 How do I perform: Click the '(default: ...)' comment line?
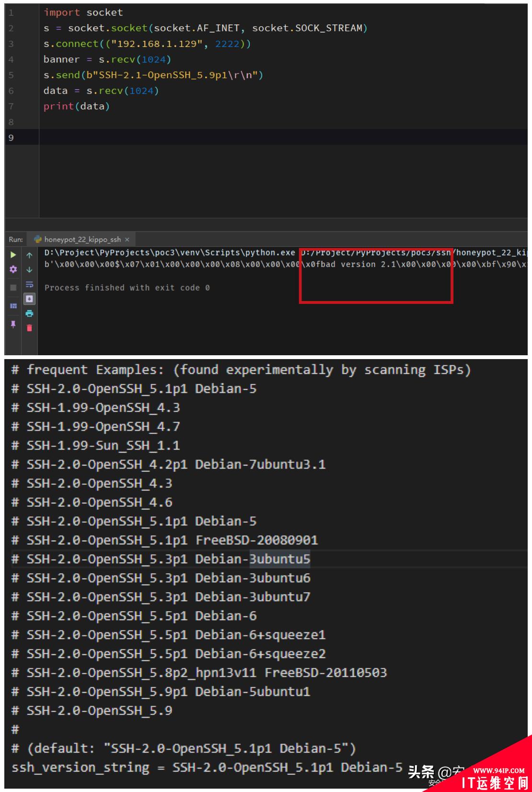click(184, 748)
